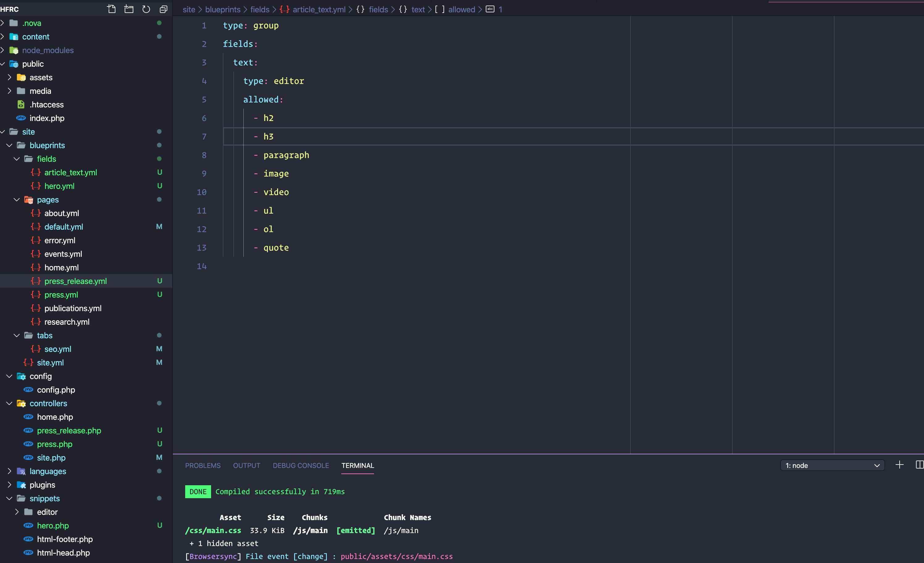Click the New File icon in explorer header
The height and width of the screenshot is (563, 924).
click(111, 9)
